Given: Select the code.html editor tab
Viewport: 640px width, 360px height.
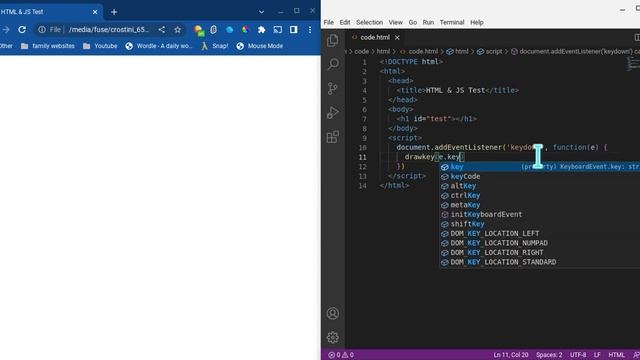Looking at the screenshot, I should [x=375, y=37].
